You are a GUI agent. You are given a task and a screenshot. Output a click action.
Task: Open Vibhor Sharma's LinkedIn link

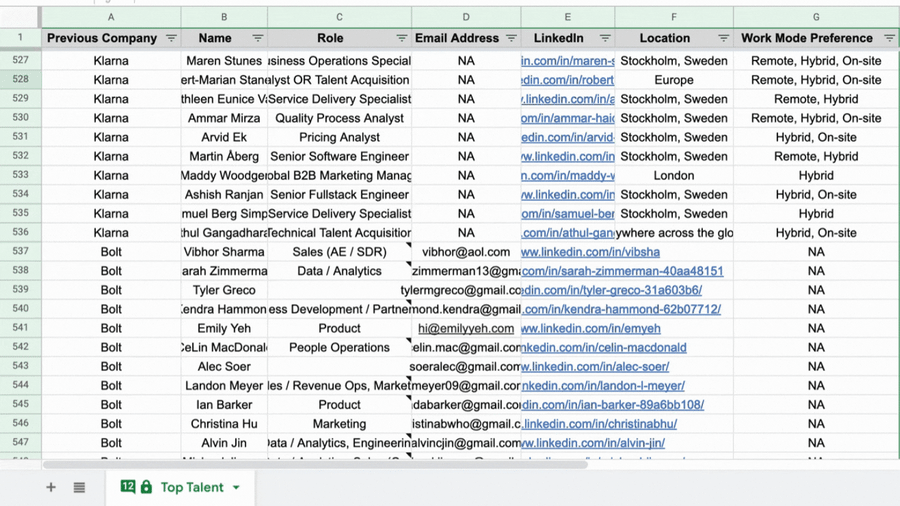coord(590,252)
